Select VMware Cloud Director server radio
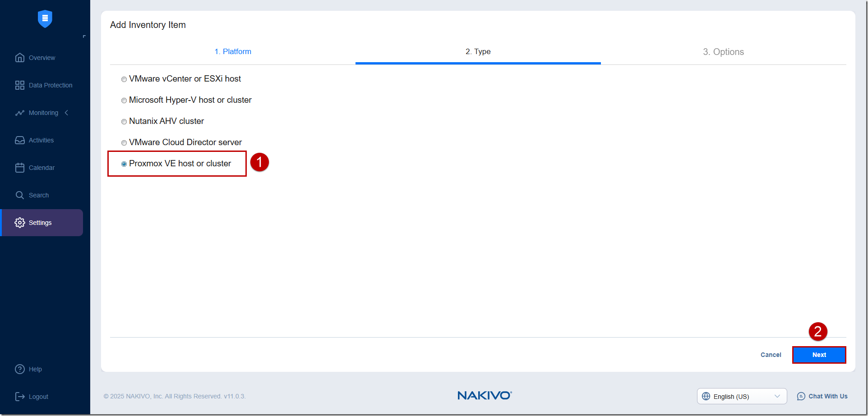 pos(124,143)
